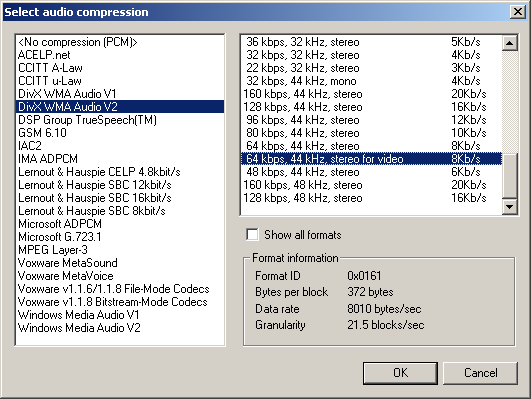Select Lernout & Hauspie SBC 16kbit/s
Screen dimensions: 531x399
click(x=120, y=198)
